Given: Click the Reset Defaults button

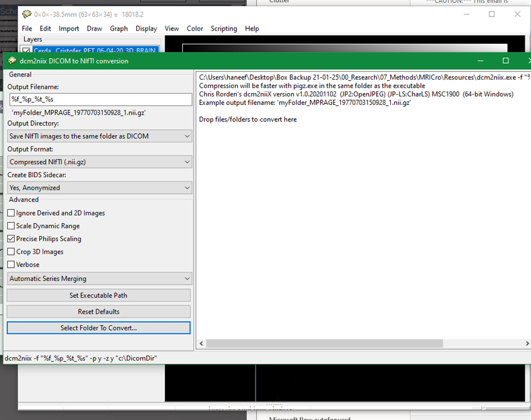Looking at the screenshot, I should click(99, 311).
